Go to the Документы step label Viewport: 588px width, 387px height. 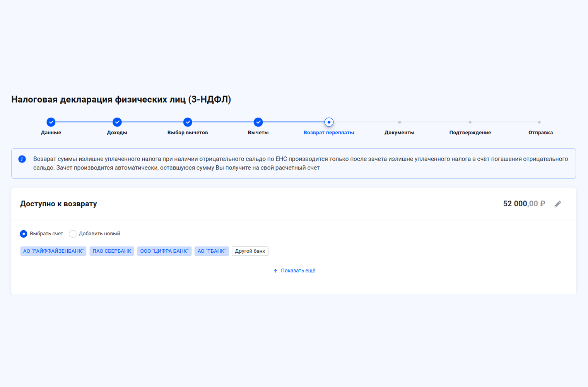(399, 133)
